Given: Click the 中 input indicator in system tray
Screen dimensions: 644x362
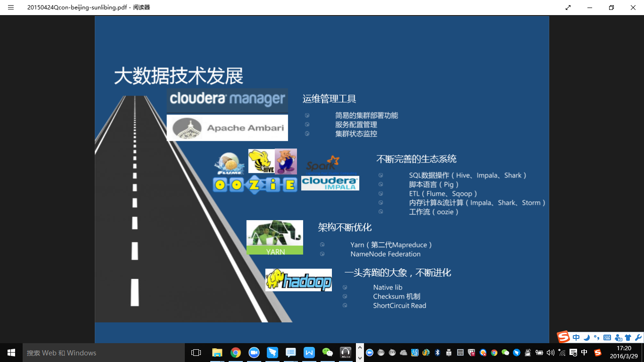Looking at the screenshot, I should (585, 353).
